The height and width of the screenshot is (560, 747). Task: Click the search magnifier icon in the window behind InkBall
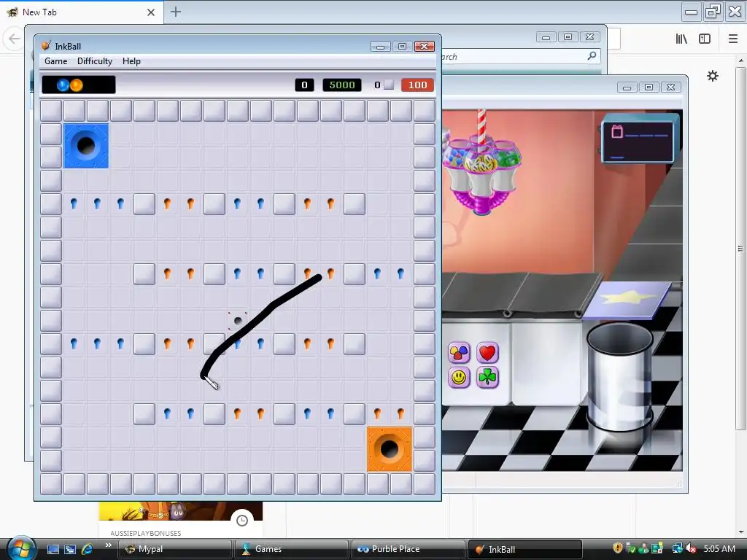click(592, 56)
